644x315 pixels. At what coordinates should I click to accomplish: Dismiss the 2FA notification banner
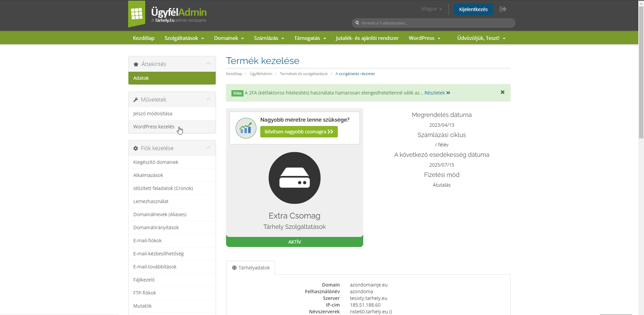pos(502,92)
